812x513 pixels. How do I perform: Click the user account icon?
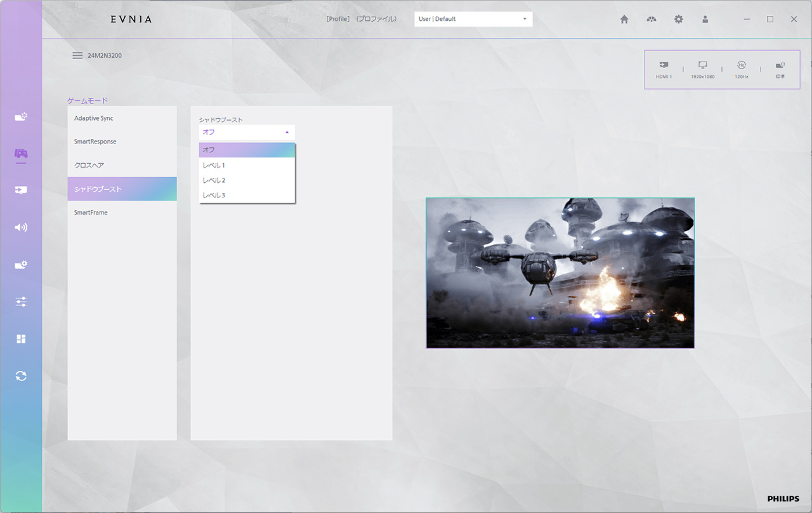point(705,19)
